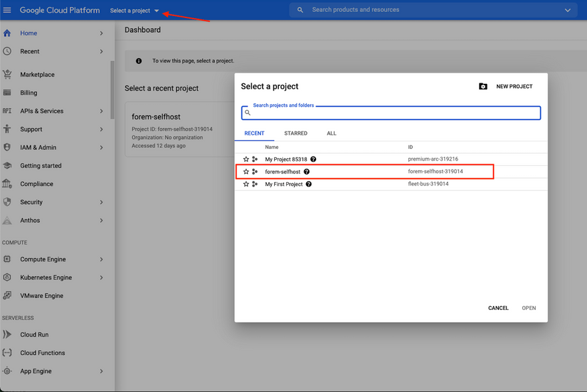
Task: Switch to the STARRED tab
Action: [x=296, y=133]
